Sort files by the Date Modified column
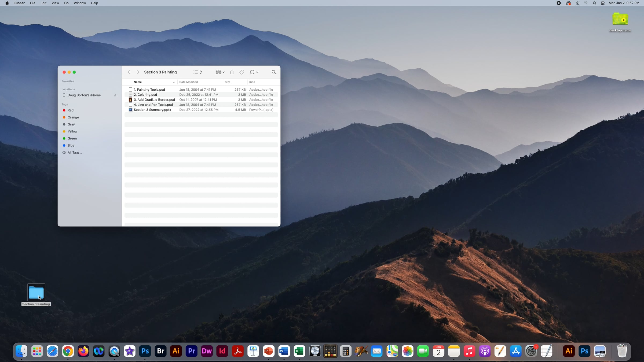644x362 pixels. point(188,82)
